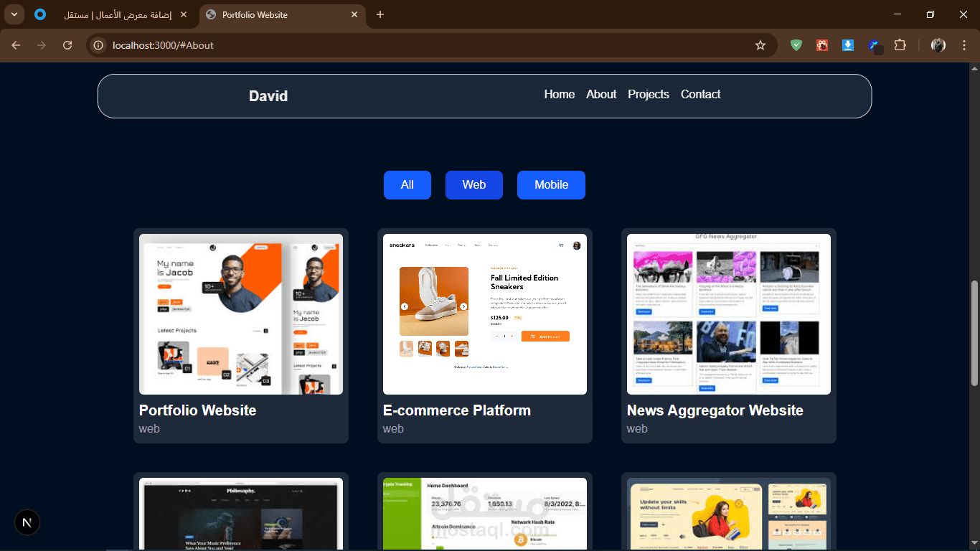Open the Extensions puzzle menu
The image size is (980, 551).
click(x=900, y=45)
